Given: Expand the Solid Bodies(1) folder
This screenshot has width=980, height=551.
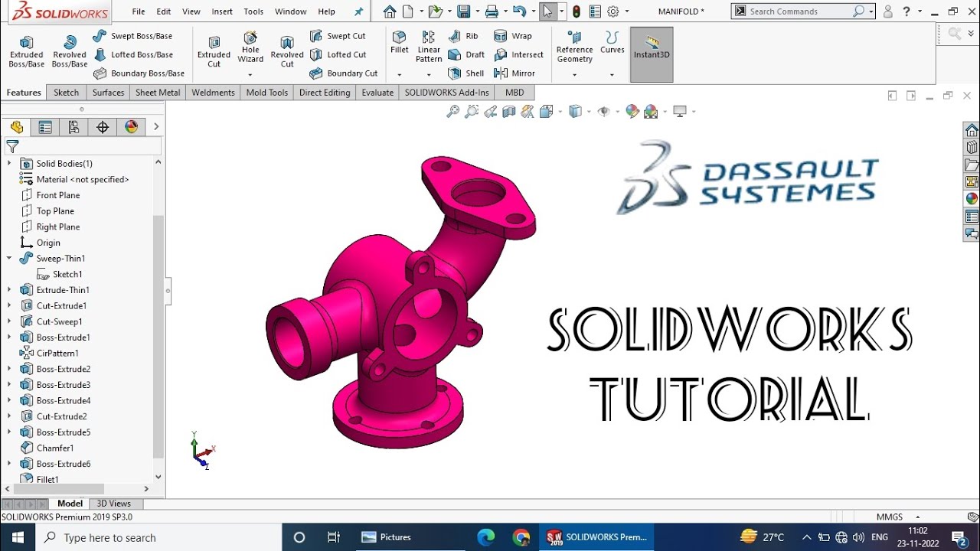Looking at the screenshot, I should point(9,163).
